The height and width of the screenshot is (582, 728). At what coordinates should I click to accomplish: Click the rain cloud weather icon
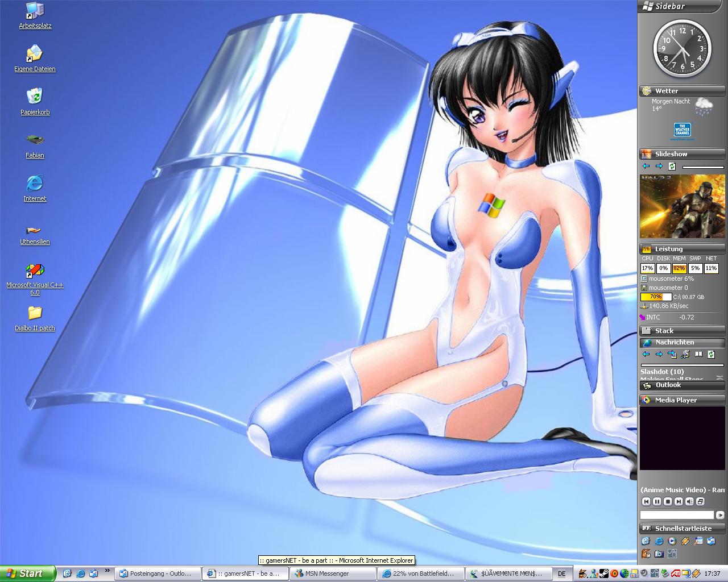point(704,107)
